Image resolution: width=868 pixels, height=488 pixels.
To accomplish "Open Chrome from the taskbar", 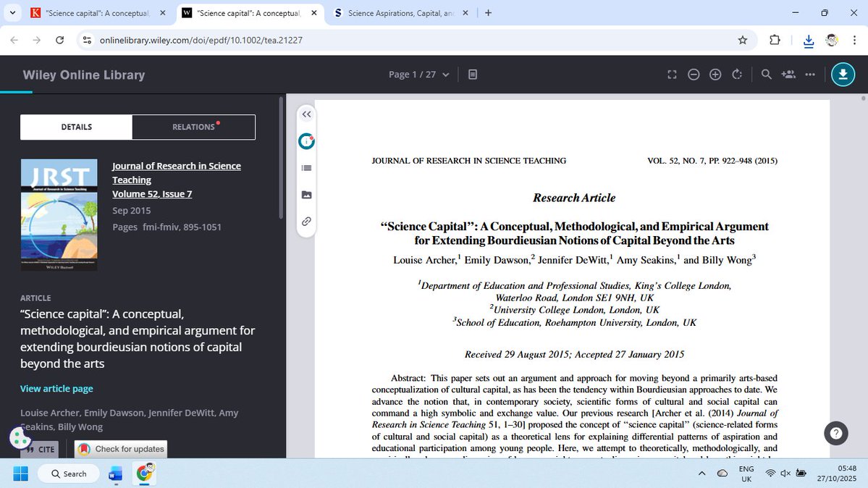I will click(x=145, y=474).
